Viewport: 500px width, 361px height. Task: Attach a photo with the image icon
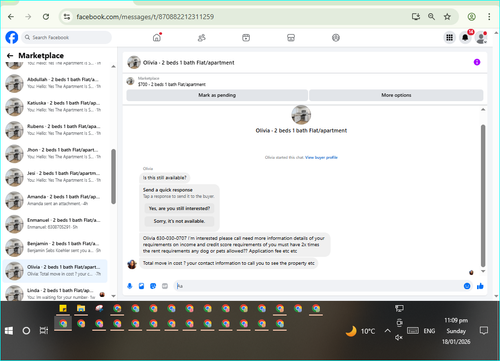(141, 286)
